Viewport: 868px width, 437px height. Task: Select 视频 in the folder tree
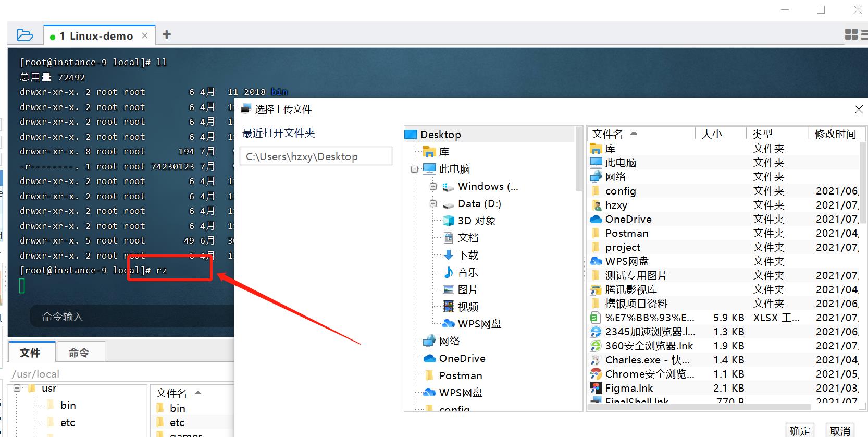[467, 307]
